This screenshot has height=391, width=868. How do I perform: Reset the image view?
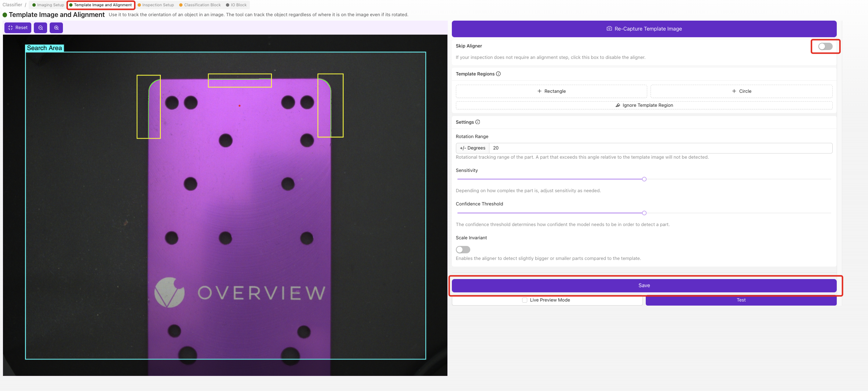point(17,28)
